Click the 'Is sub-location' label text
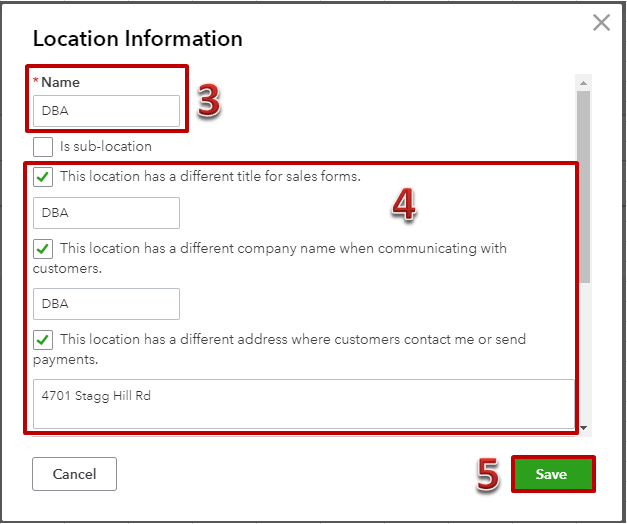627x524 pixels. (106, 146)
